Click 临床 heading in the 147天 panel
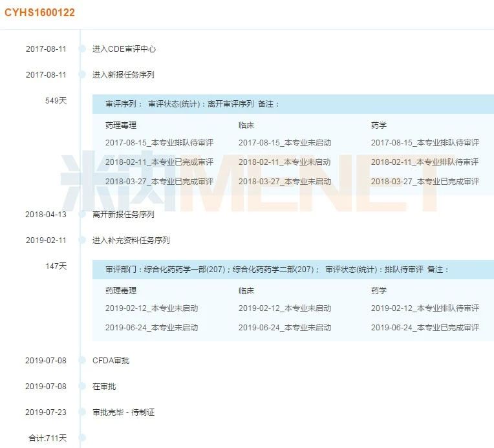This screenshot has height=448, width=494. 246,290
